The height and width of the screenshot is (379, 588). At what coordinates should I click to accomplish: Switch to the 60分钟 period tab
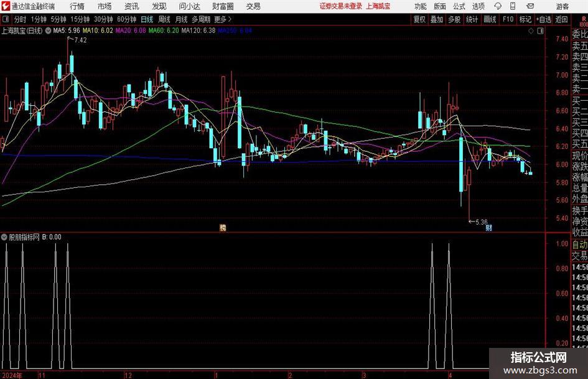127,19
